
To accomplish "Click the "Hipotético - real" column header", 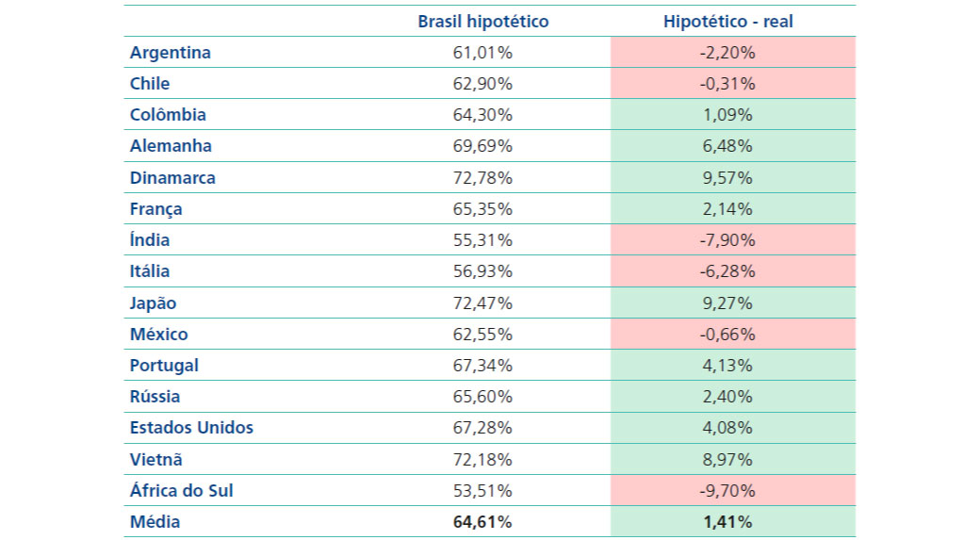I will tap(727, 21).
